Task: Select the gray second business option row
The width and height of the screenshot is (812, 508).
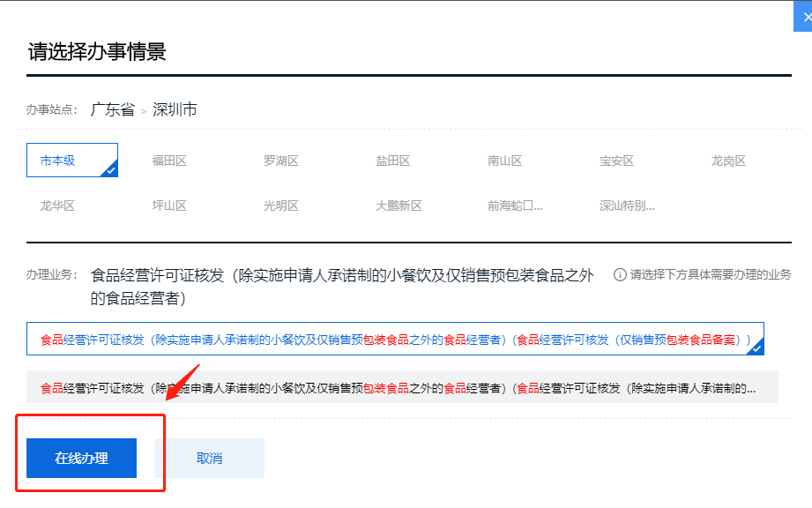Action: pyautogui.click(x=402, y=387)
